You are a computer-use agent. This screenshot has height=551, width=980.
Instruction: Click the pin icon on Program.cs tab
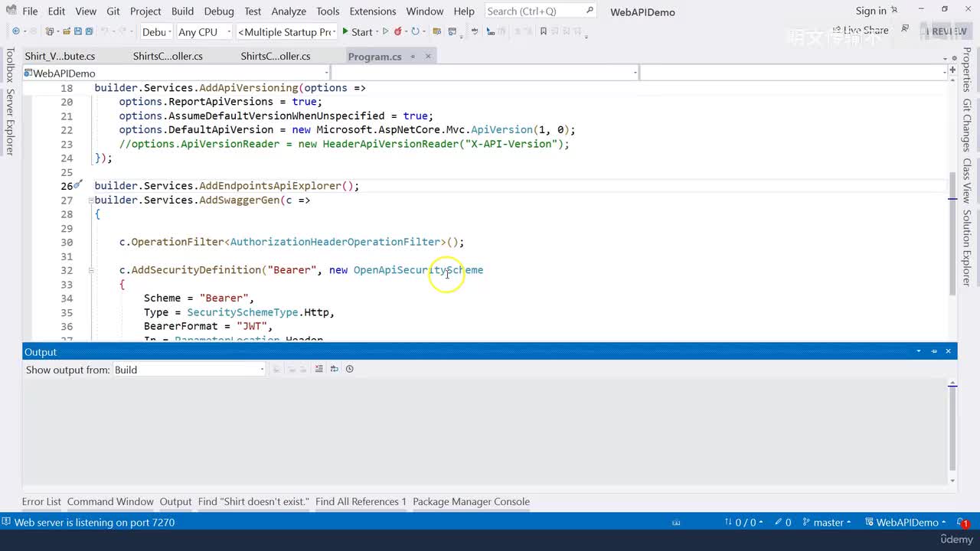pyautogui.click(x=412, y=57)
